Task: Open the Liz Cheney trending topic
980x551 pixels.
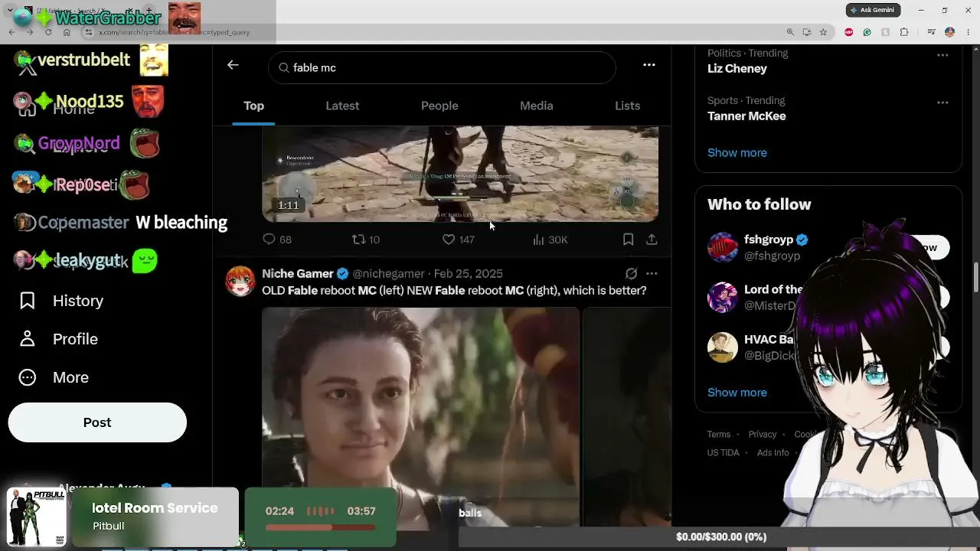Action: [x=737, y=68]
